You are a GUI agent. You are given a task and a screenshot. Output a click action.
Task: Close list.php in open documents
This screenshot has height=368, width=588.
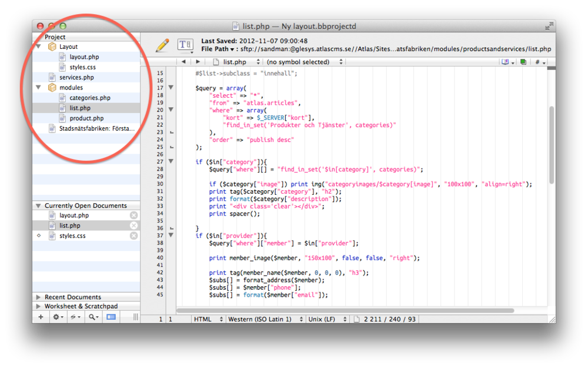coord(133,226)
